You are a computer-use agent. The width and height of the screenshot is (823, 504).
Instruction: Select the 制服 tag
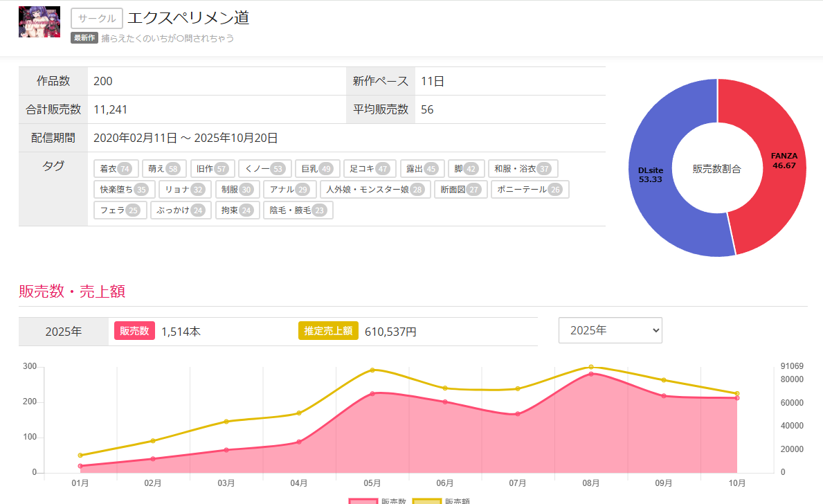(x=237, y=190)
